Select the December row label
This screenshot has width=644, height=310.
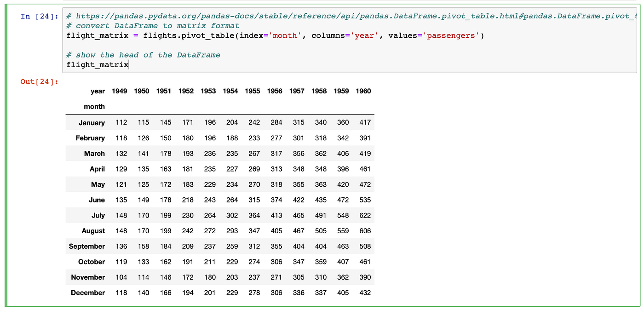tap(88, 293)
